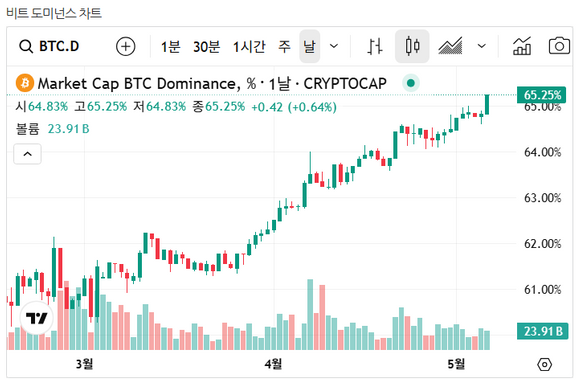Take a snapshot with camera icon
Screen dimensions: 578x380
[x=559, y=46]
